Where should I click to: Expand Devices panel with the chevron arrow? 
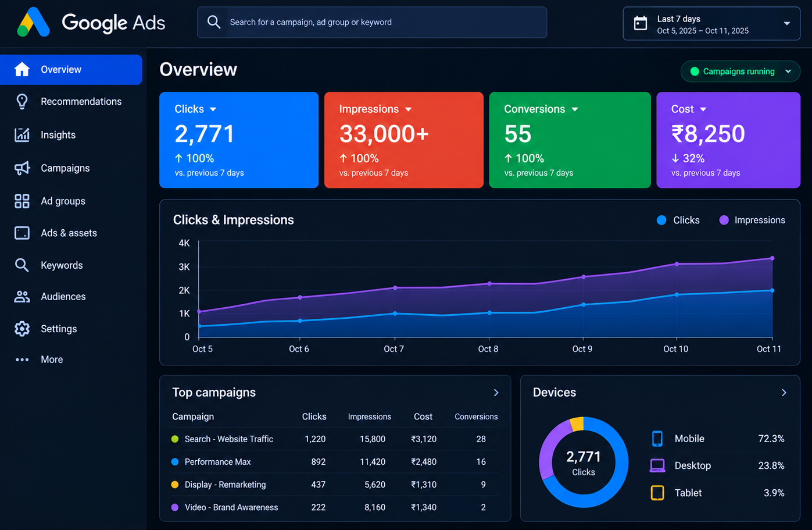click(x=784, y=393)
